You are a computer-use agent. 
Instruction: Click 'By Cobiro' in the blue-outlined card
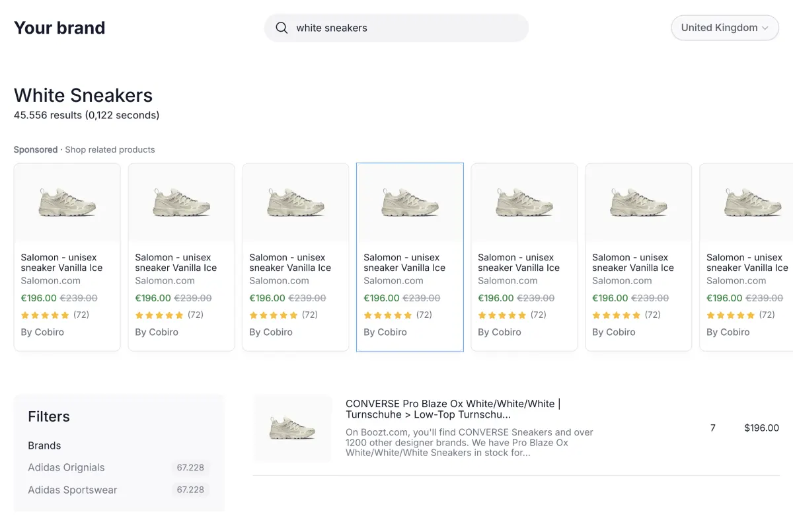pos(385,332)
